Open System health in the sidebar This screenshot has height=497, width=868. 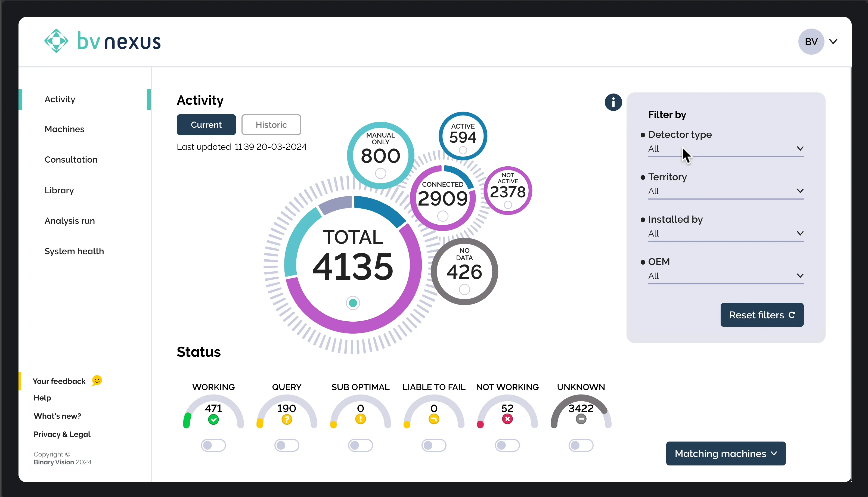[74, 251]
